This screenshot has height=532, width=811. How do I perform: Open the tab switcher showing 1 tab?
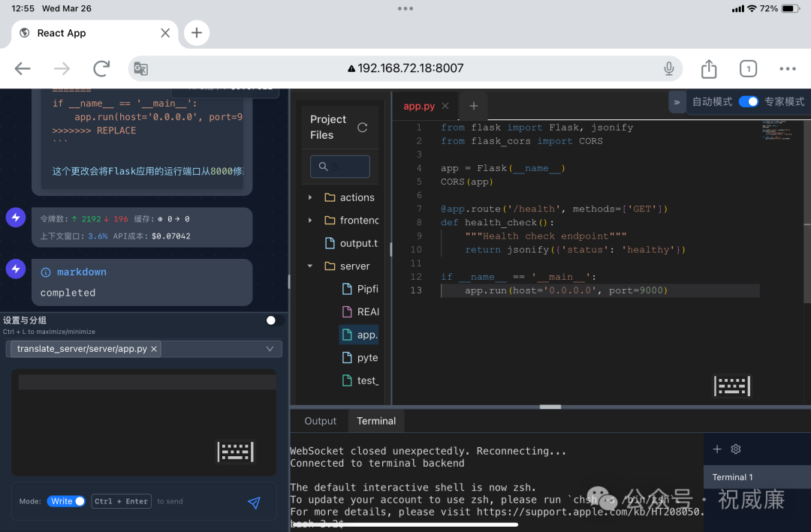[748, 68]
